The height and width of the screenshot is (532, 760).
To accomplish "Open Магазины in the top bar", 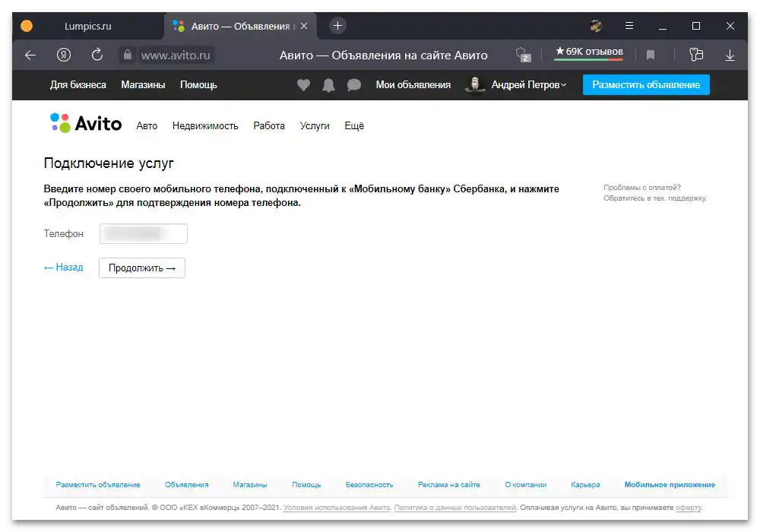I will point(143,85).
